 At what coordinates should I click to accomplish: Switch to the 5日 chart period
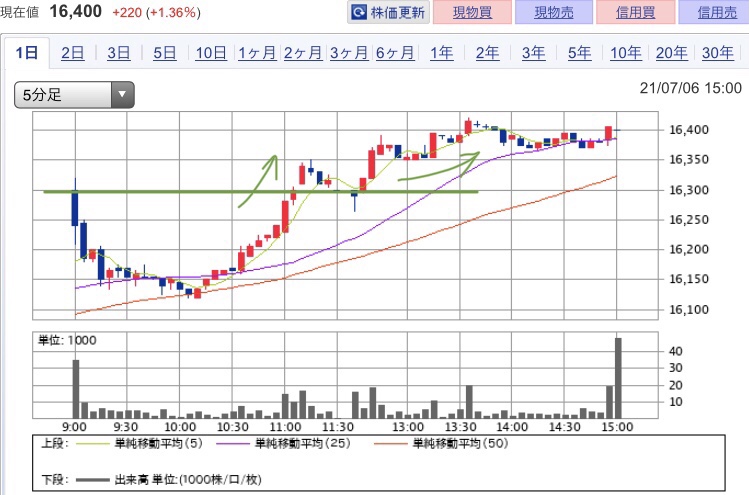(x=164, y=53)
